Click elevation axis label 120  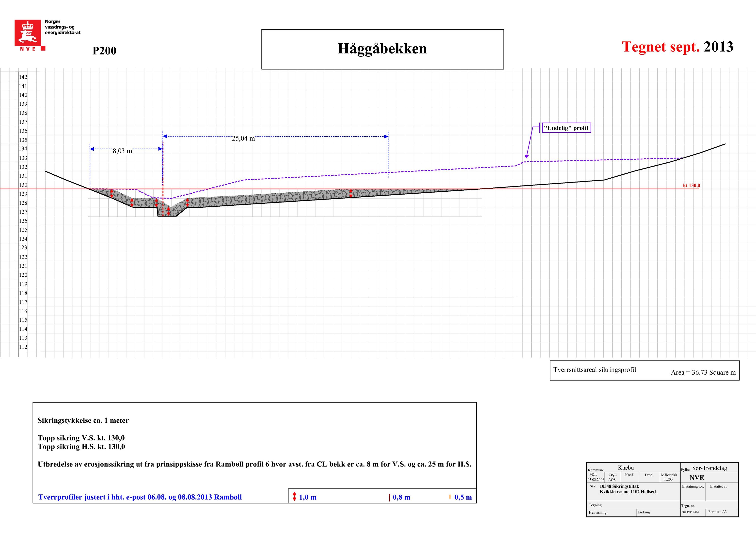click(x=23, y=275)
